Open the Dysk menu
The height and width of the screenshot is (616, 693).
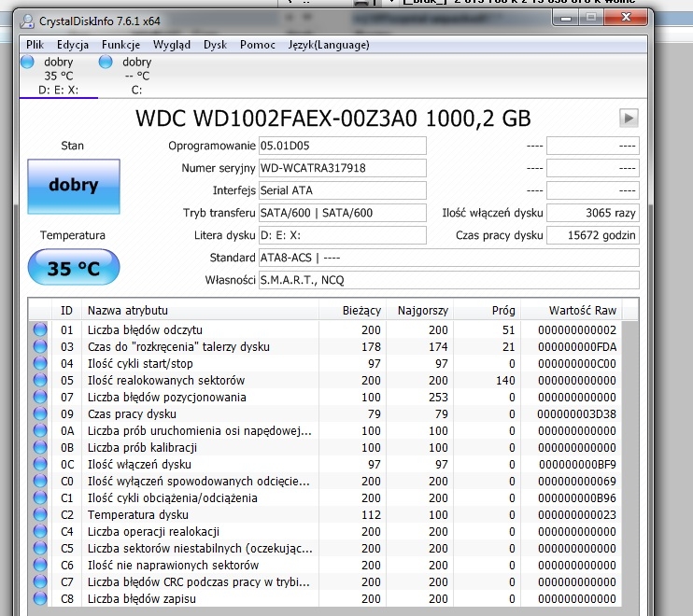click(x=215, y=45)
